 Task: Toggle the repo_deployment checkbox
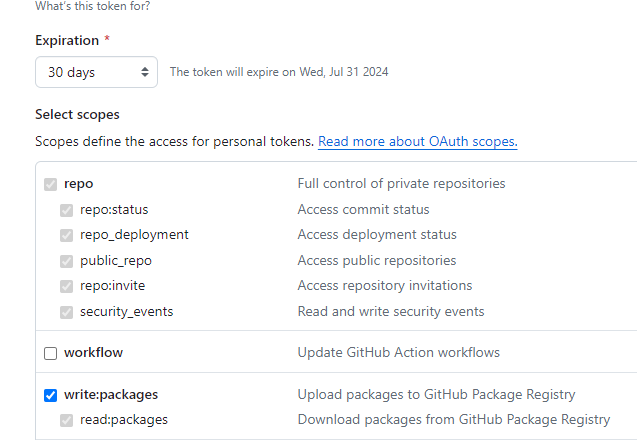[x=67, y=235]
